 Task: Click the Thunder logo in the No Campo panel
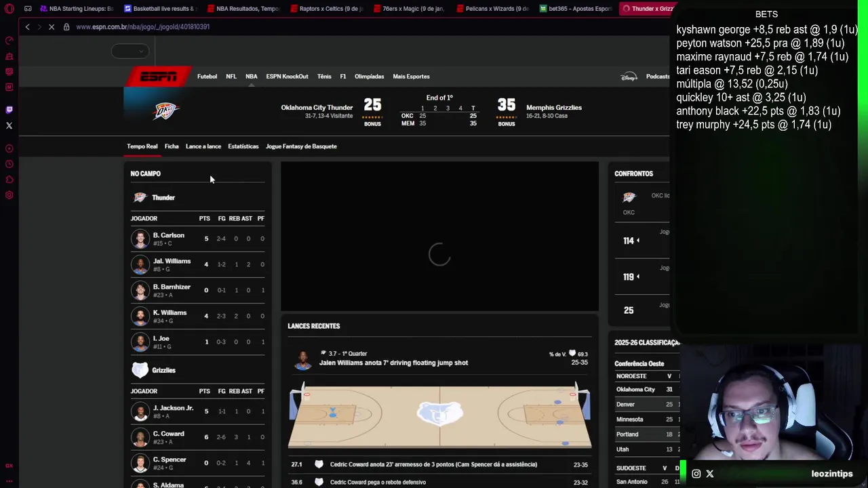coord(140,197)
